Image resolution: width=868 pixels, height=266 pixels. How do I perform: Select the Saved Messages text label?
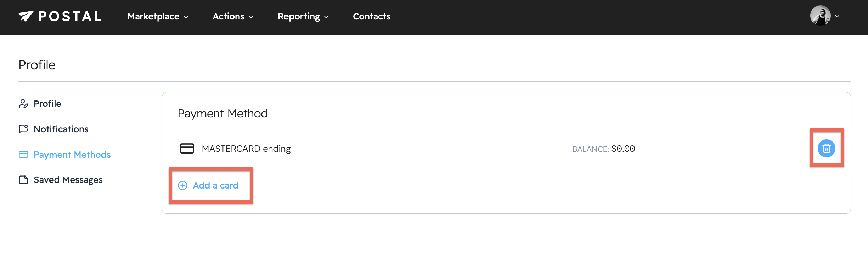(68, 180)
